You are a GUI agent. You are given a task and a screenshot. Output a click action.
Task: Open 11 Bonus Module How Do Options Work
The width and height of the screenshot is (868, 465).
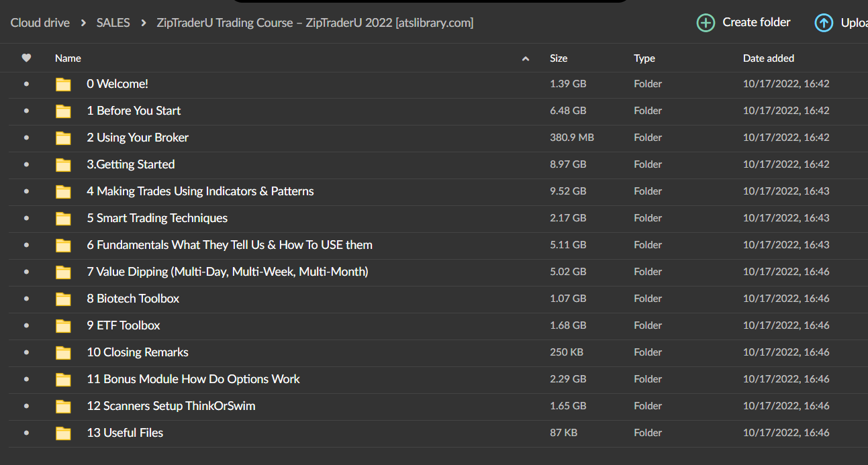tap(193, 379)
